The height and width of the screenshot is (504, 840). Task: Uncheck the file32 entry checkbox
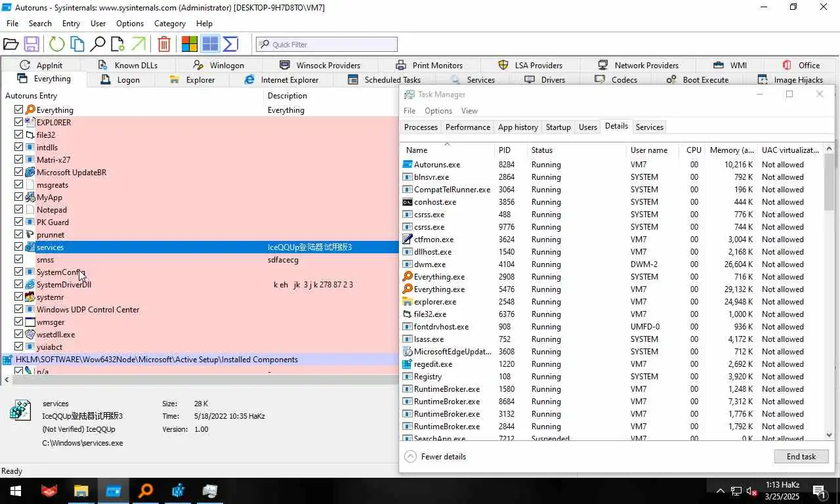pos(18,135)
